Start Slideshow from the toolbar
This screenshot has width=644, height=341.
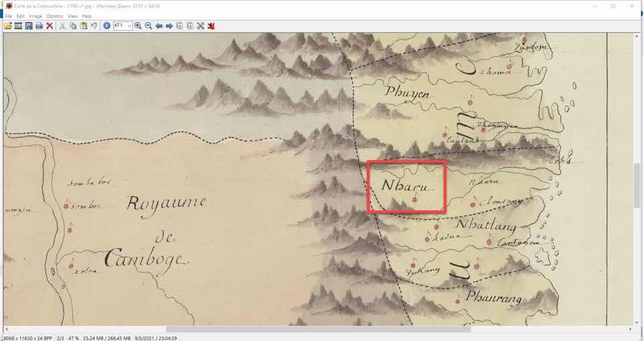pyautogui.click(x=18, y=26)
